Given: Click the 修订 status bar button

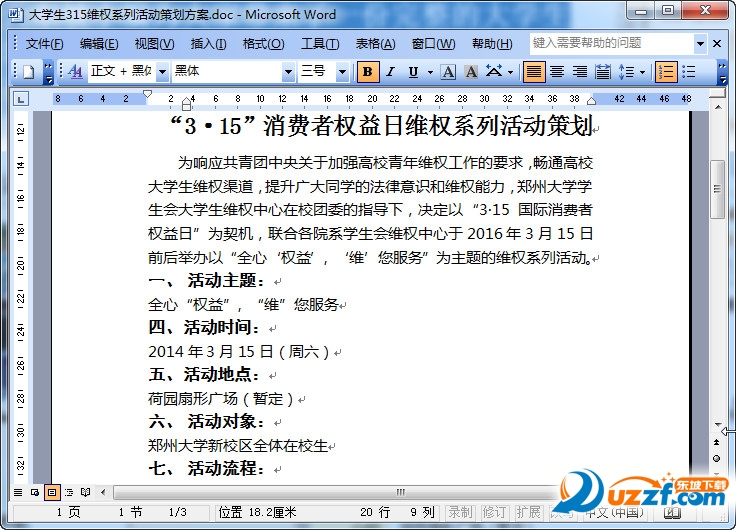Looking at the screenshot, I should 494,512.
